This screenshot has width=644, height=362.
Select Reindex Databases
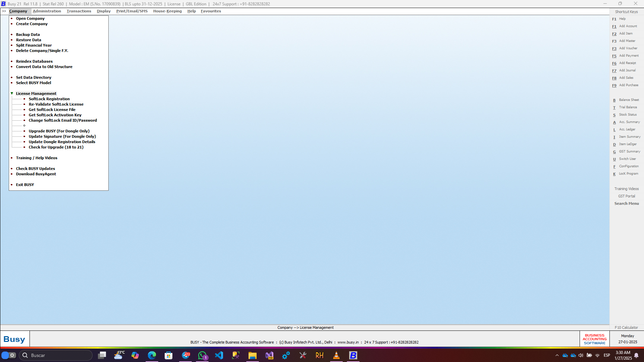[34, 61]
